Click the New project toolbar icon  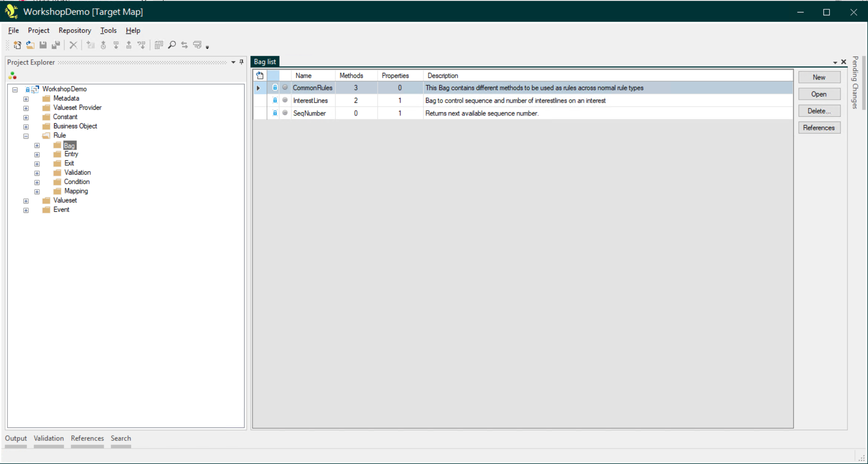click(x=17, y=45)
